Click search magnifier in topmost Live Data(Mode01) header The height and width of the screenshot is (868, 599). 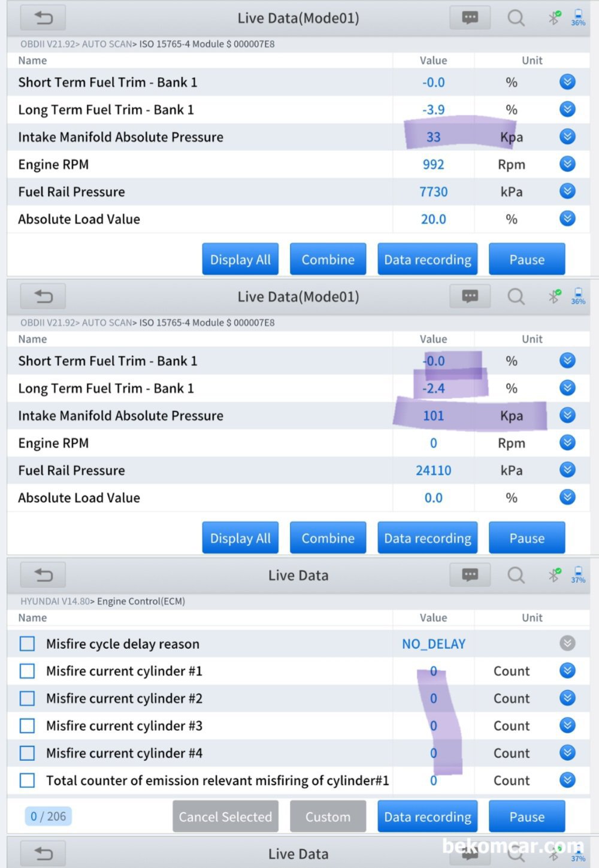click(516, 18)
